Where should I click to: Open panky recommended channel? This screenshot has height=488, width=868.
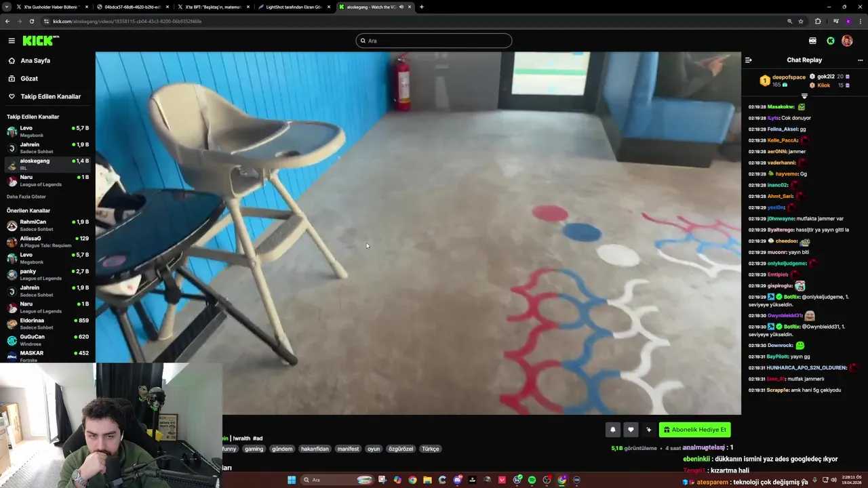pyautogui.click(x=47, y=274)
